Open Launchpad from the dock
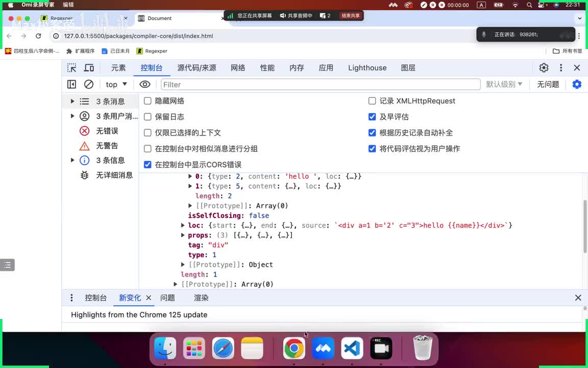The width and height of the screenshot is (588, 368). [194, 348]
